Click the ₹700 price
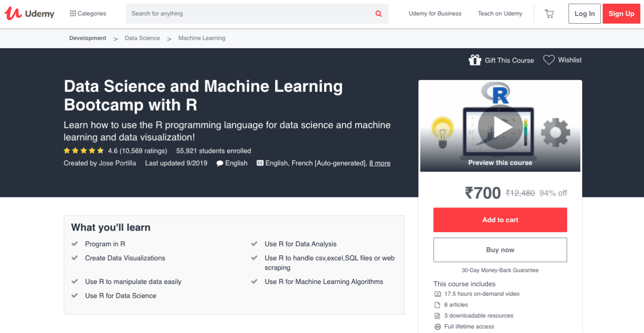 point(483,193)
